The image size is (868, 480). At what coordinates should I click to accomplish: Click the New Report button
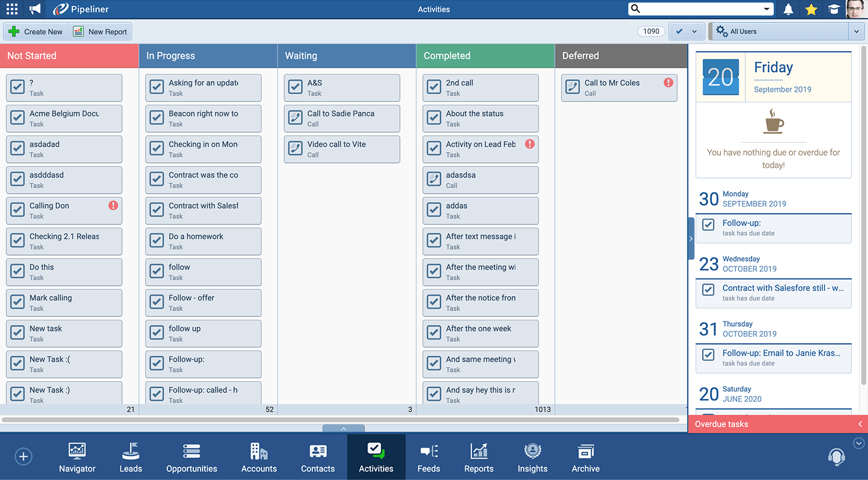coord(101,32)
